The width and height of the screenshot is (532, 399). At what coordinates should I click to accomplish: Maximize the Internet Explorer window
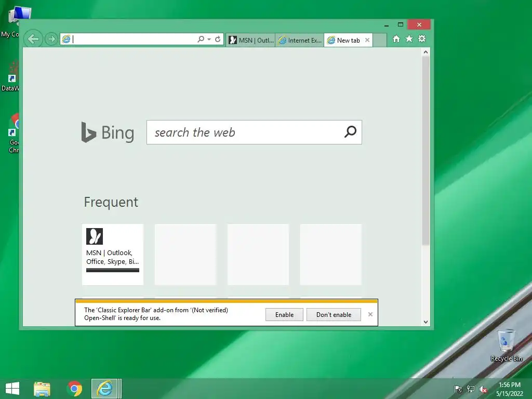401,24
